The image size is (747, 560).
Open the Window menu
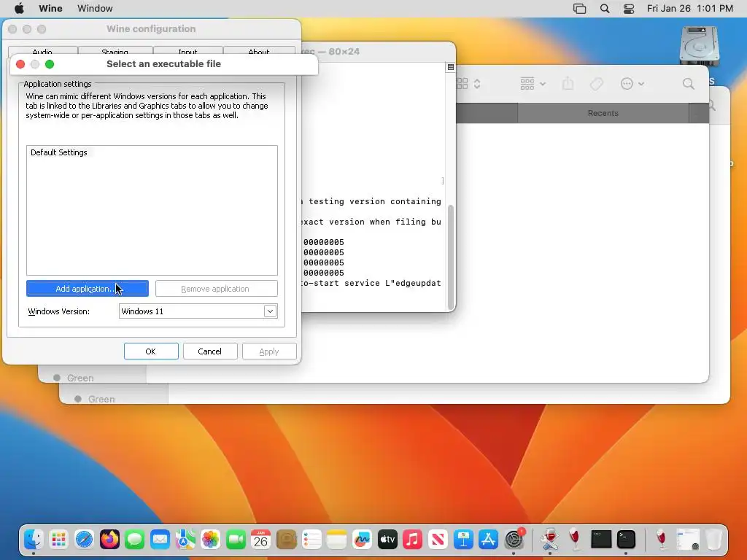[x=95, y=9]
